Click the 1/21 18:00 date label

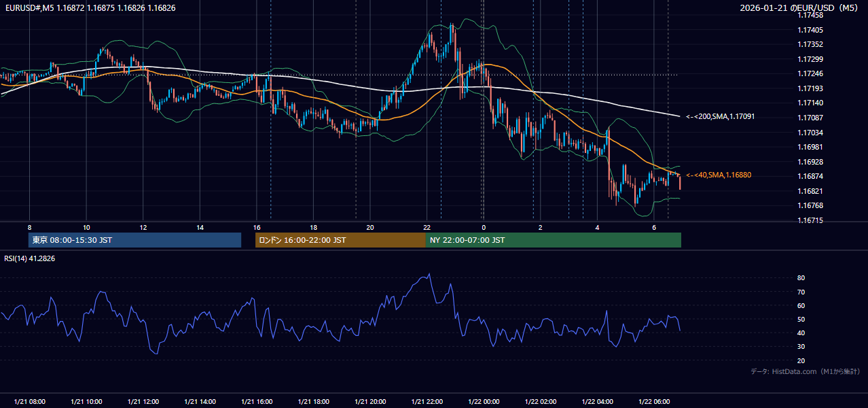click(x=313, y=402)
